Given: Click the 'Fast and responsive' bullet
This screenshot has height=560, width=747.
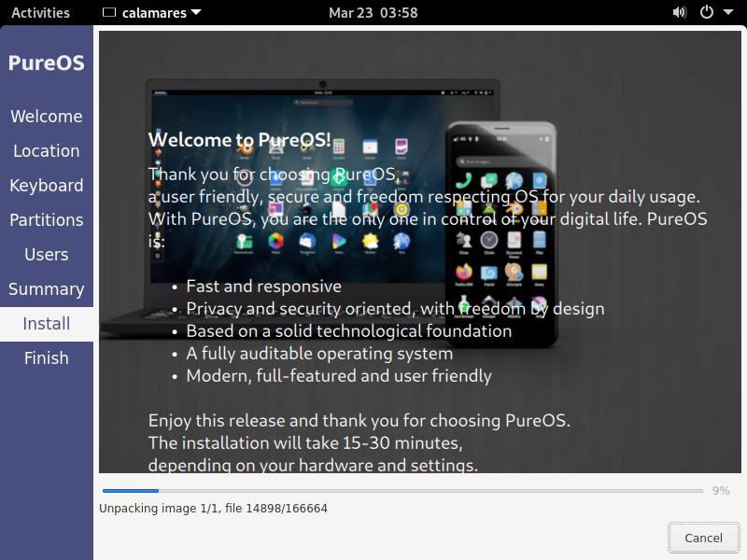Looking at the screenshot, I should click(x=264, y=287).
